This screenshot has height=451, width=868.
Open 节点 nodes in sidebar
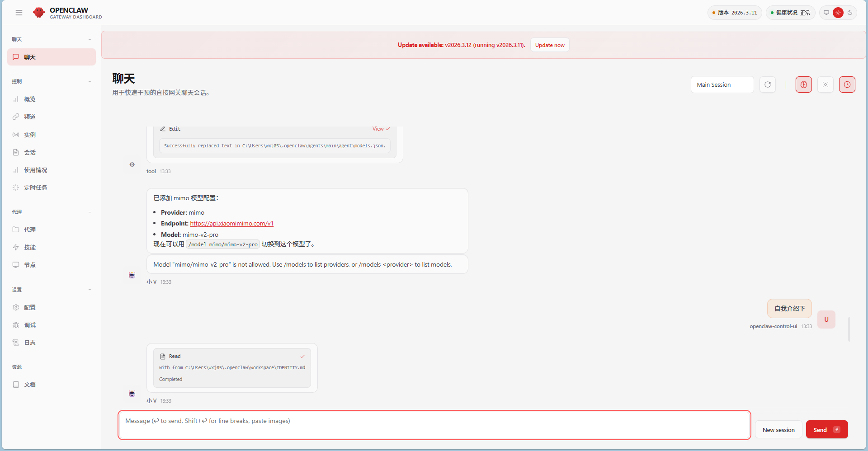click(52, 265)
